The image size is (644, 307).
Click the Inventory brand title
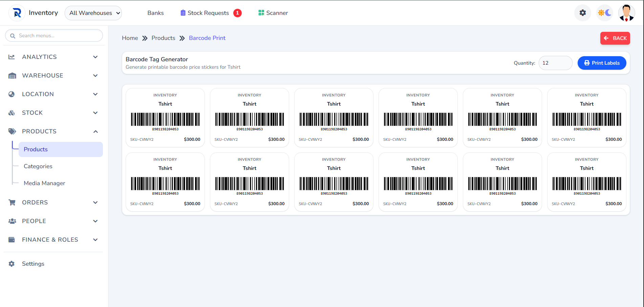pyautogui.click(x=43, y=13)
